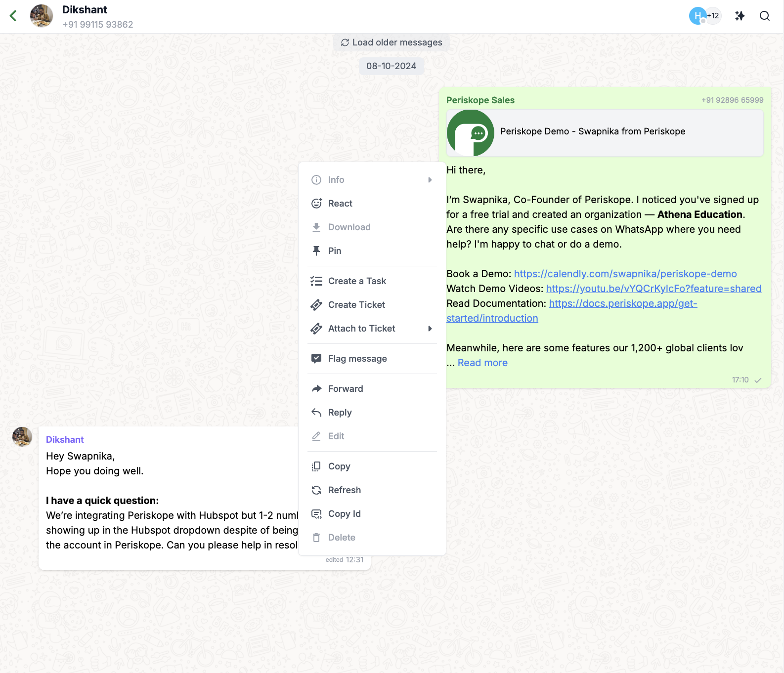Choose React from the context menu
Viewport: 784px width, 673px height.
[x=372, y=204]
